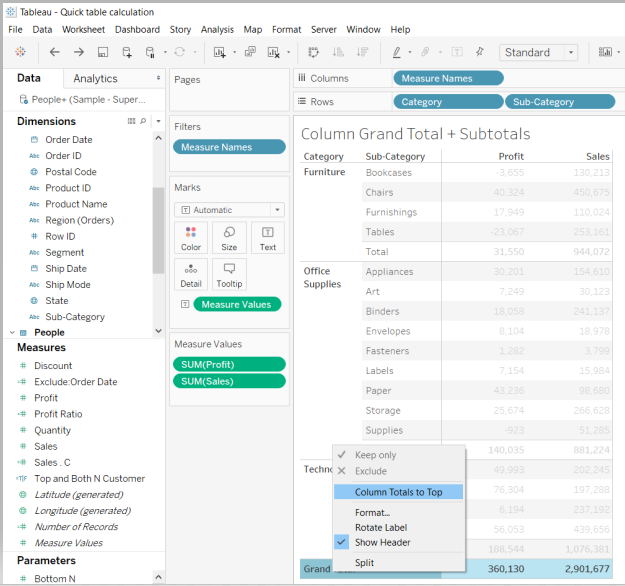The image size is (625, 586).
Task: Collapse the People table expander
Action: click(x=12, y=332)
